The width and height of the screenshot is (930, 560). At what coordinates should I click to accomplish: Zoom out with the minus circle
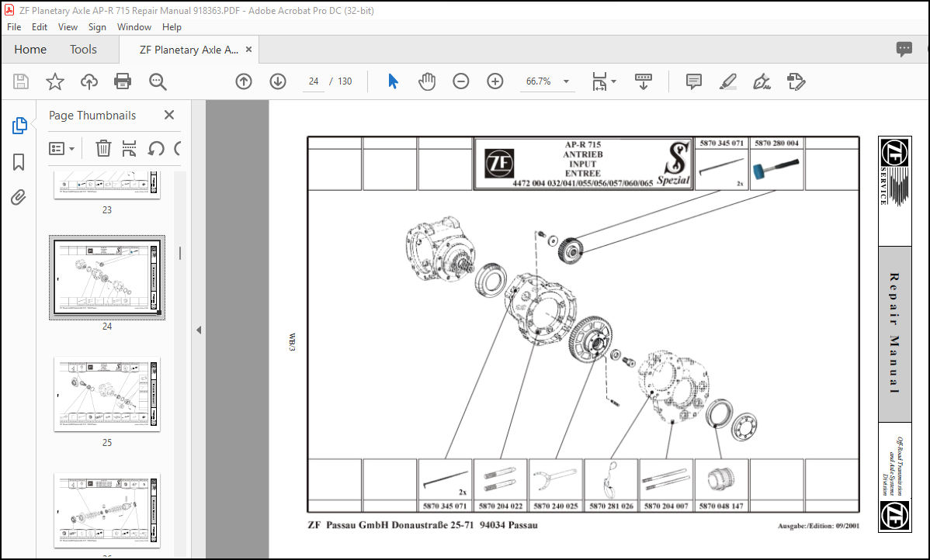(461, 81)
